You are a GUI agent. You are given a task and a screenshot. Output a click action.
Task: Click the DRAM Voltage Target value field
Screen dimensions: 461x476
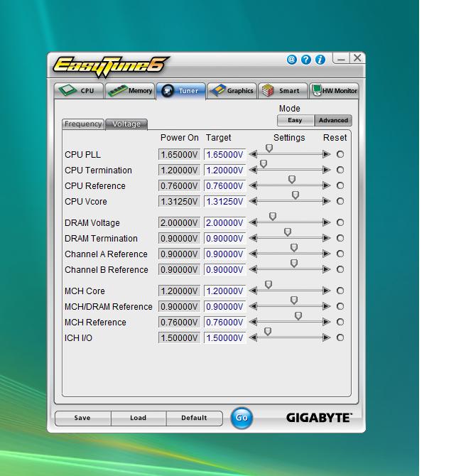(224, 223)
